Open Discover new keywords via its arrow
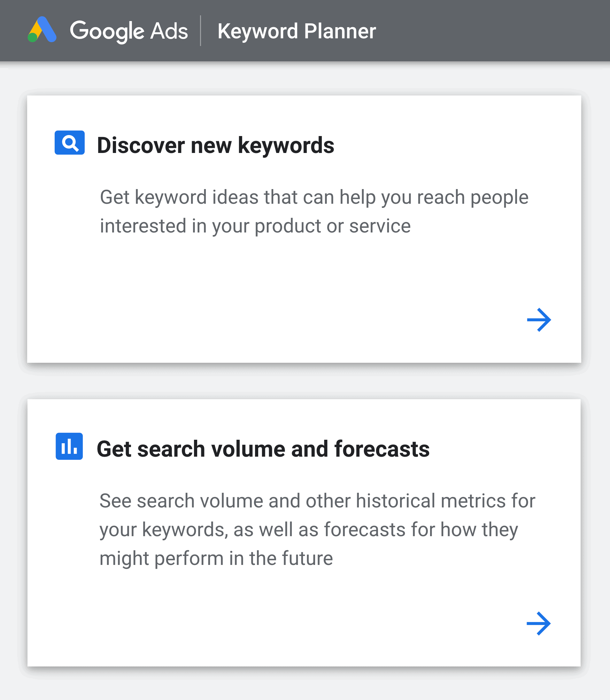 click(539, 320)
